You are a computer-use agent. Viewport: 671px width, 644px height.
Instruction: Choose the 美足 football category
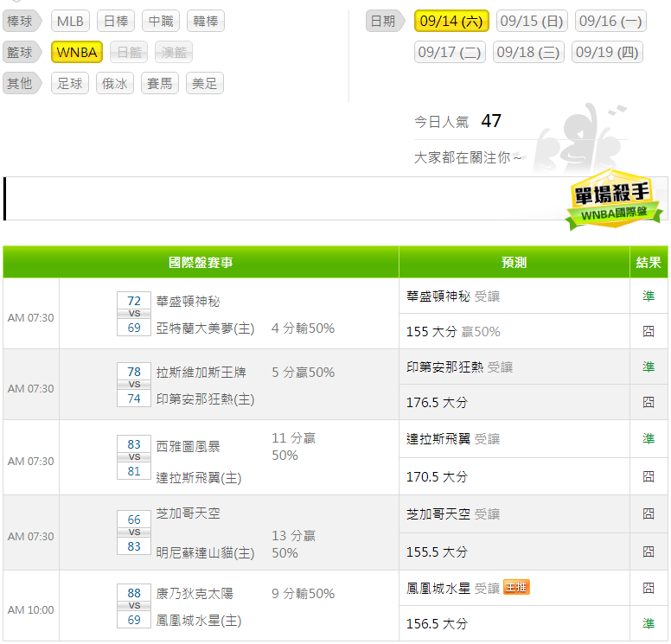(205, 84)
